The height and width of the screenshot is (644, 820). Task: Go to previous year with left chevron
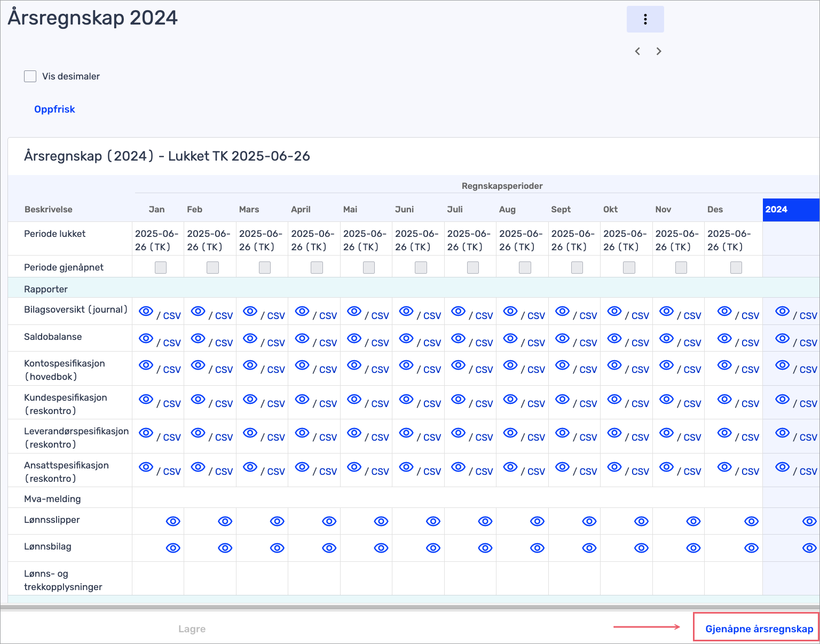(637, 51)
